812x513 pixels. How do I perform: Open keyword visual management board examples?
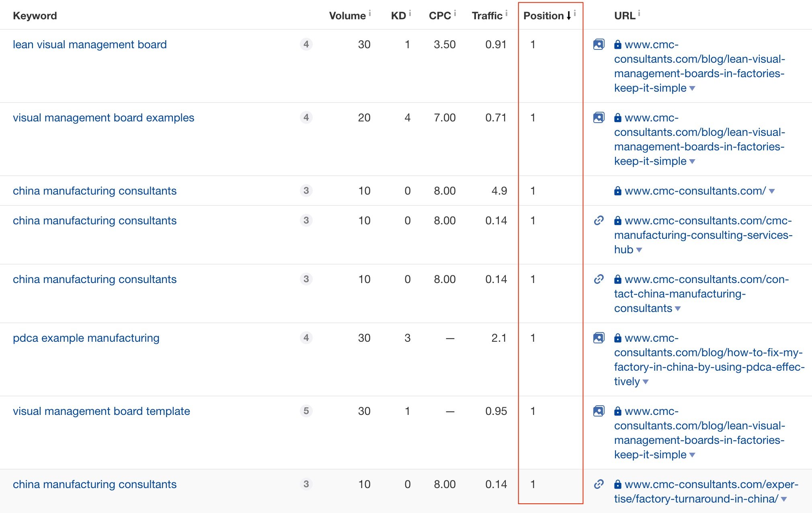point(103,117)
